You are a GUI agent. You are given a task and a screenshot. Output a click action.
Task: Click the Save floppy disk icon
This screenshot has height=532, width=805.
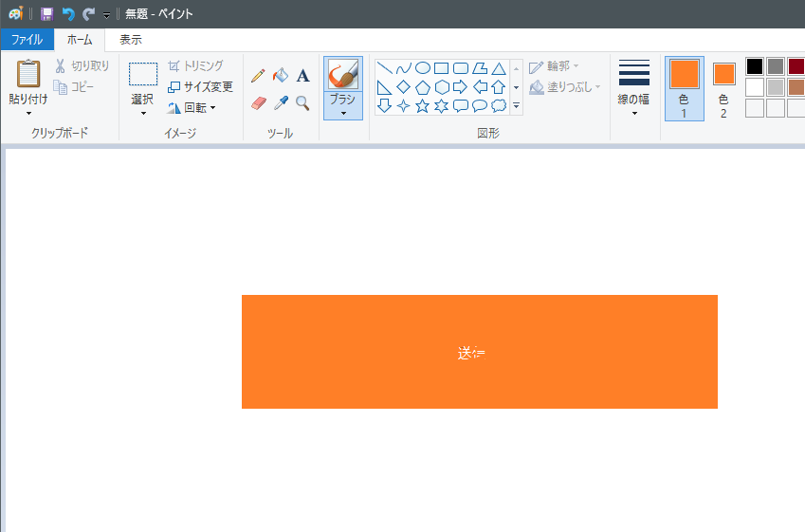(46, 14)
